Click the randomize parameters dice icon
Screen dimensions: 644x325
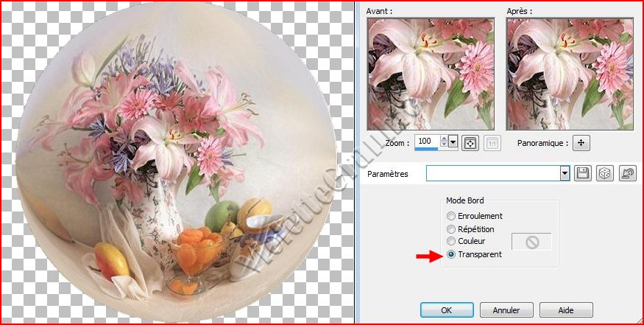(605, 173)
